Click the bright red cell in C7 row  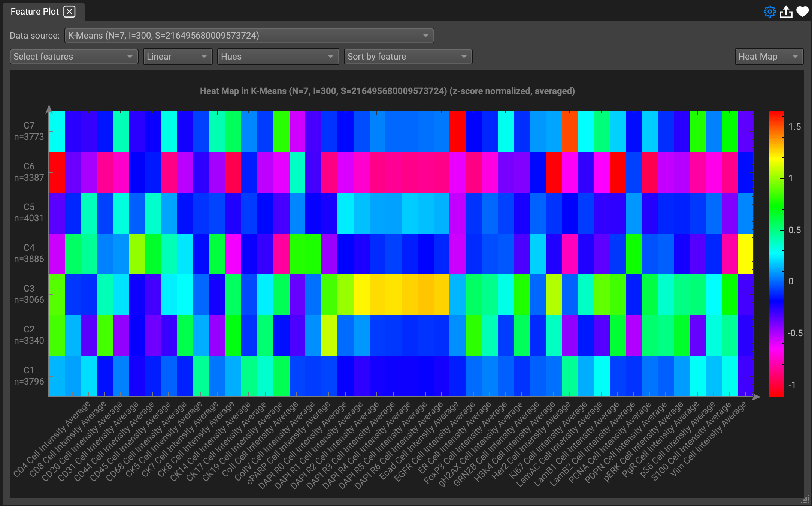[x=457, y=132]
